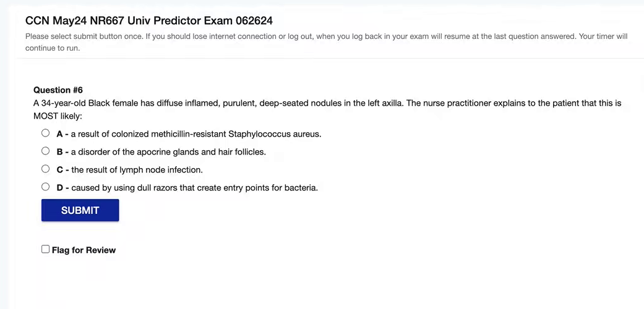Click the apocrine glands and hair follicles text
This screenshot has width=644, height=309.
(x=168, y=152)
